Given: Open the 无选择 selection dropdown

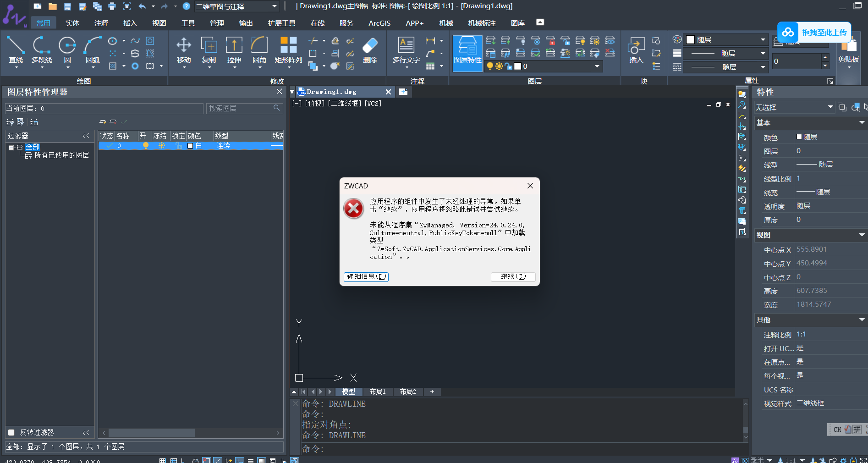Looking at the screenshot, I should [x=794, y=107].
